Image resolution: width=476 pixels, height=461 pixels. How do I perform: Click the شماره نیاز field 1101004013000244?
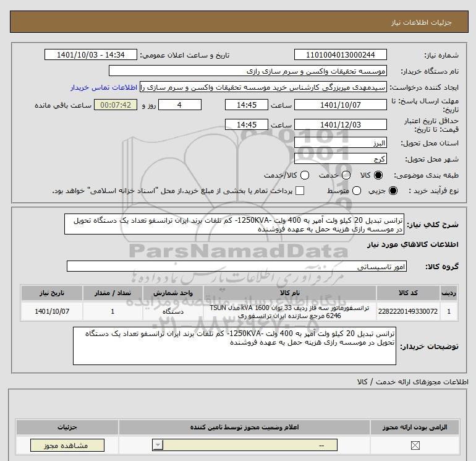[340, 54]
